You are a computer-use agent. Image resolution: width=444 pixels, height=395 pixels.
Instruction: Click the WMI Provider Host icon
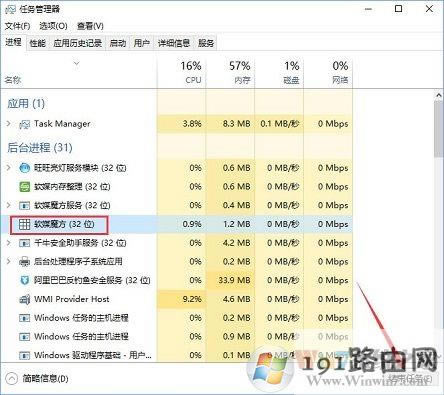pos(24,299)
